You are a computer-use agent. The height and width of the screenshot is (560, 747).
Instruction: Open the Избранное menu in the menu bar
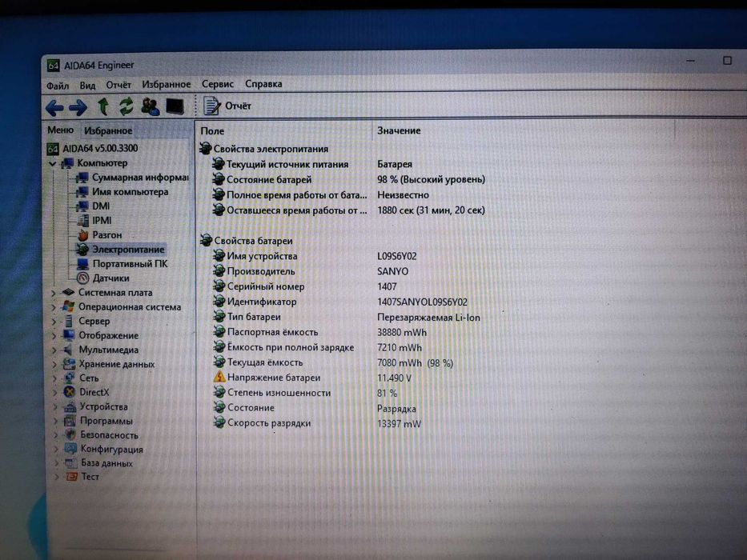[x=167, y=84]
